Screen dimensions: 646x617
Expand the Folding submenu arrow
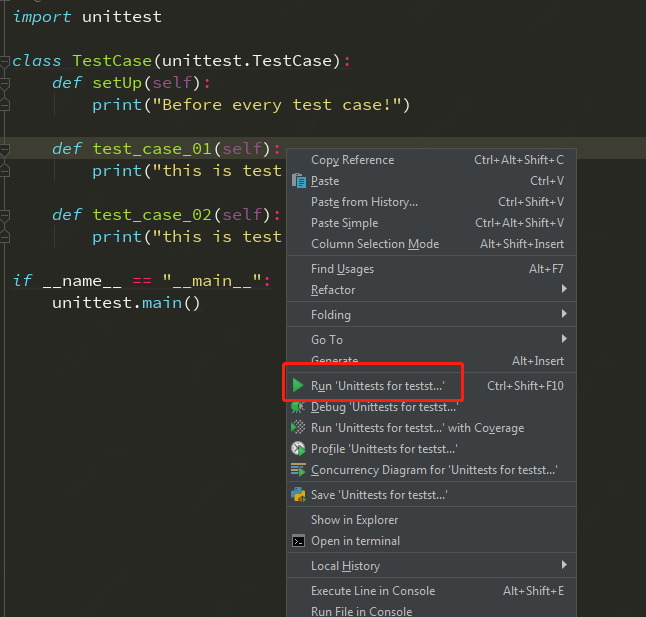tap(564, 314)
